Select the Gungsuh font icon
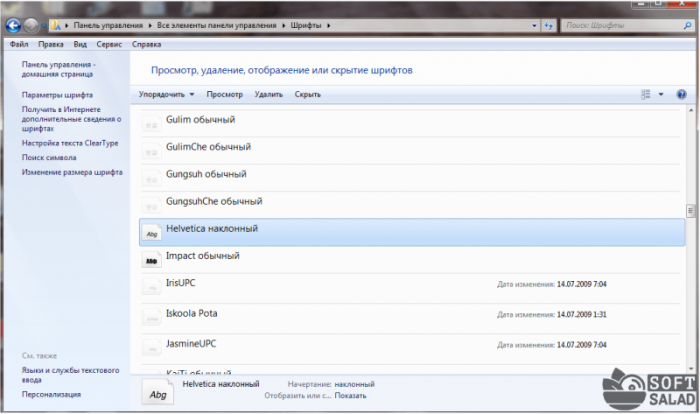Image resolution: width=700 pixels, height=414 pixels. (151, 178)
